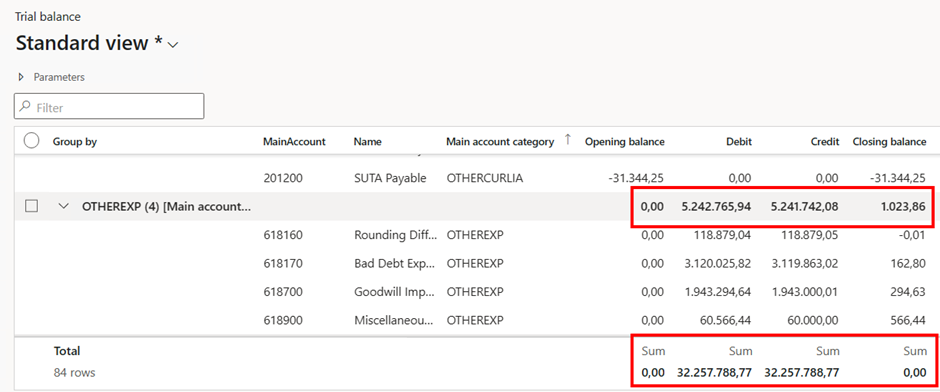The width and height of the screenshot is (940, 392).
Task: Click the Debit column header
Action: [x=740, y=142]
